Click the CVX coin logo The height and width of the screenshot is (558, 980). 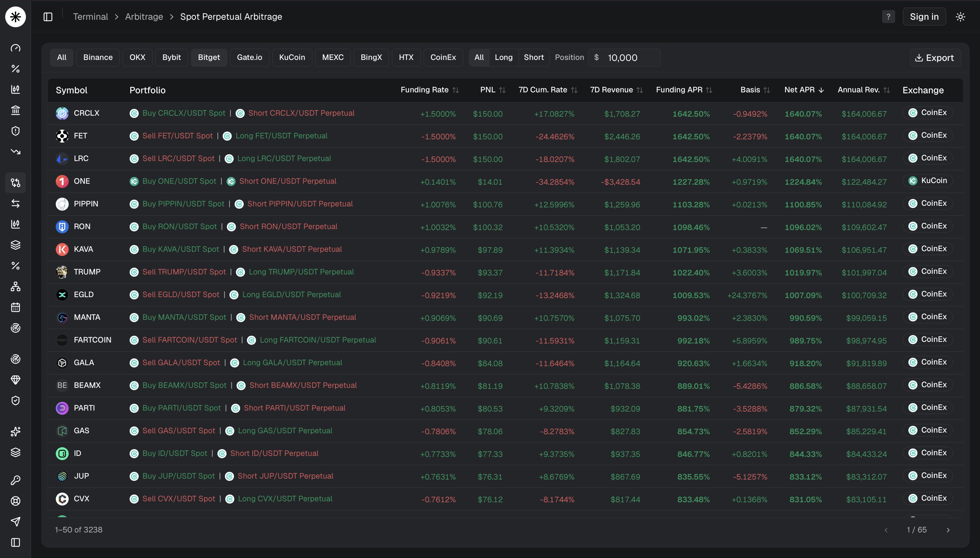click(62, 499)
